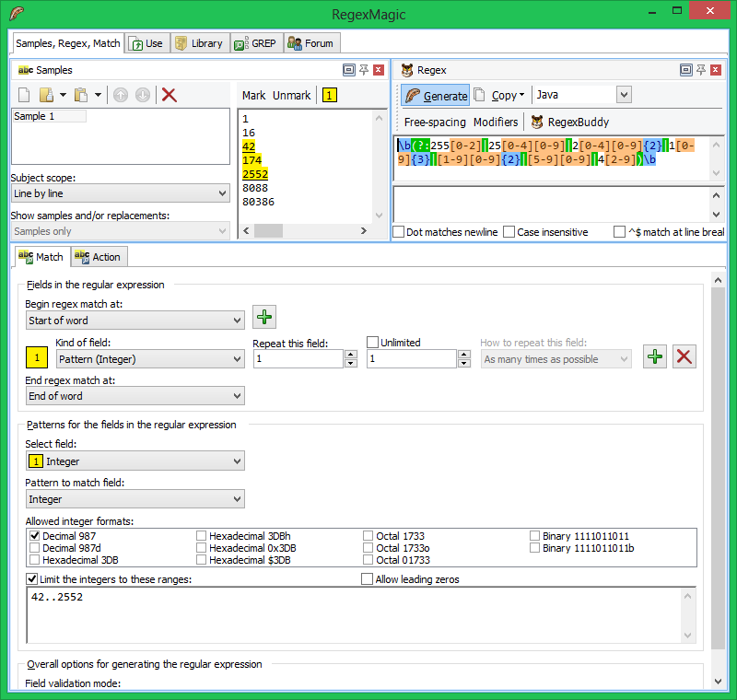Select Sample 1 in the samples list
This screenshot has height=700, width=737.
click(x=50, y=116)
